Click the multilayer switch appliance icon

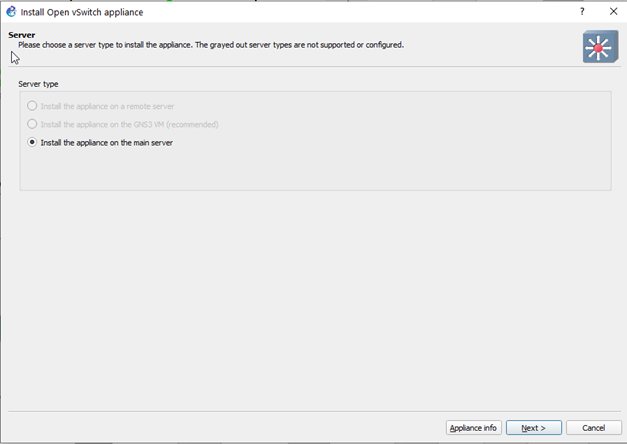pos(600,47)
